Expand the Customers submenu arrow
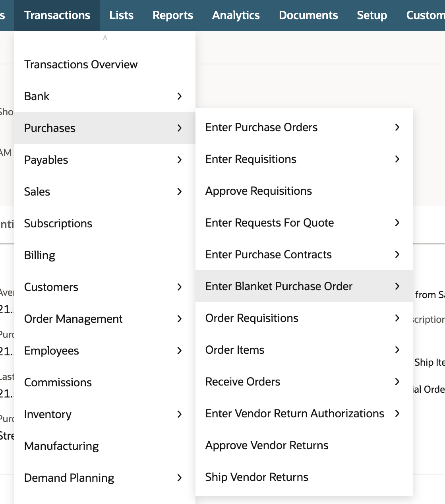Screen dimensions: 445x504 [180, 287]
